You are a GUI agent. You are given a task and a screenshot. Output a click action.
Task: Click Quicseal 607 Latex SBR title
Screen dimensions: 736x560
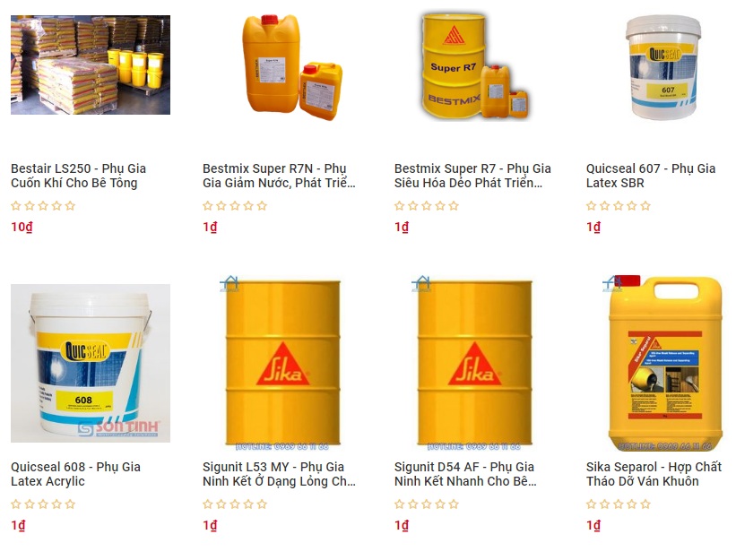click(651, 176)
